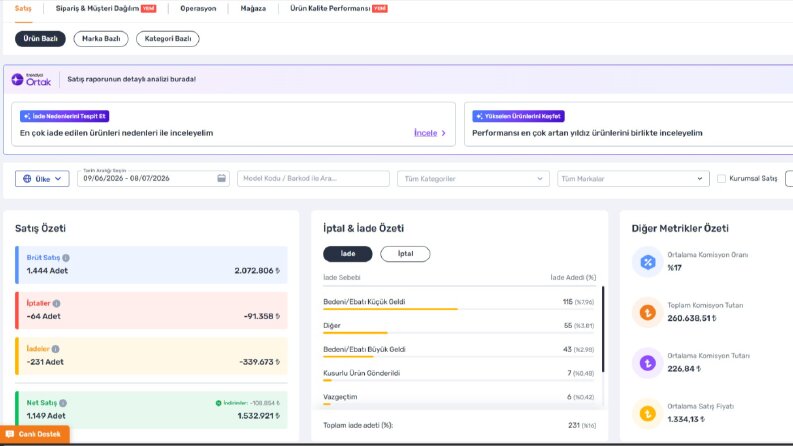Click the Toplam Komisyon Tutarı value 260.638,51
This screenshot has height=446, width=793.
point(692,319)
